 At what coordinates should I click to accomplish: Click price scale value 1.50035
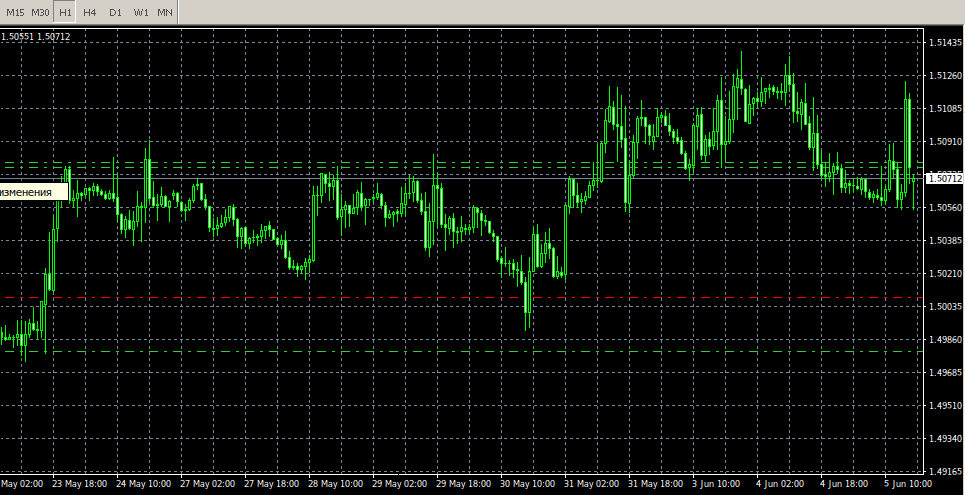(x=945, y=306)
